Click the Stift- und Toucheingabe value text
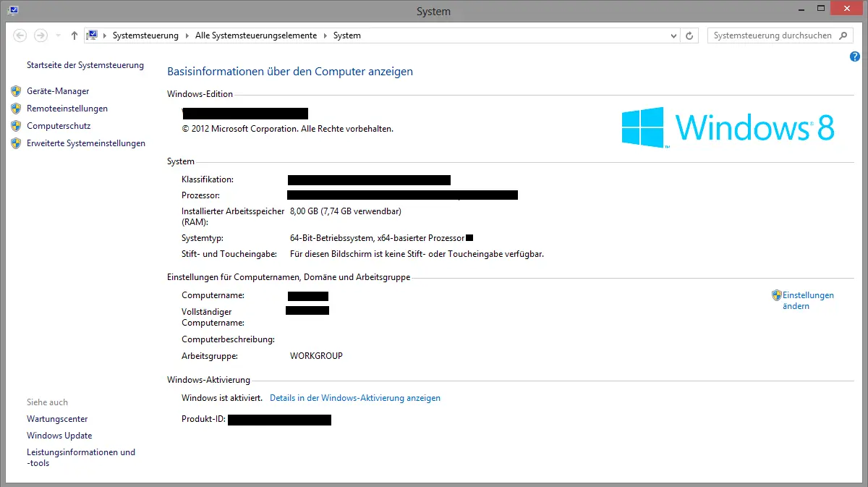The image size is (868, 487). (417, 254)
